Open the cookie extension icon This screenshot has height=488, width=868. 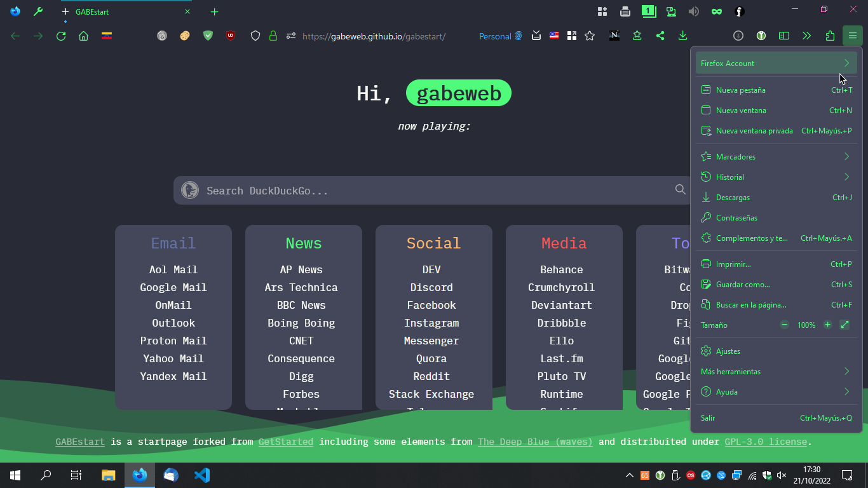pos(185,36)
